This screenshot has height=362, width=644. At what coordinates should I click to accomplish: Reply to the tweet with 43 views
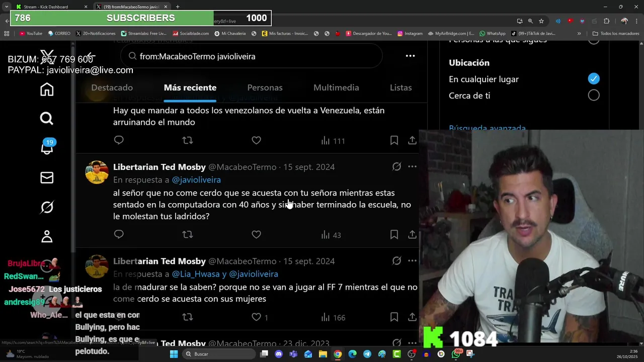point(119,234)
